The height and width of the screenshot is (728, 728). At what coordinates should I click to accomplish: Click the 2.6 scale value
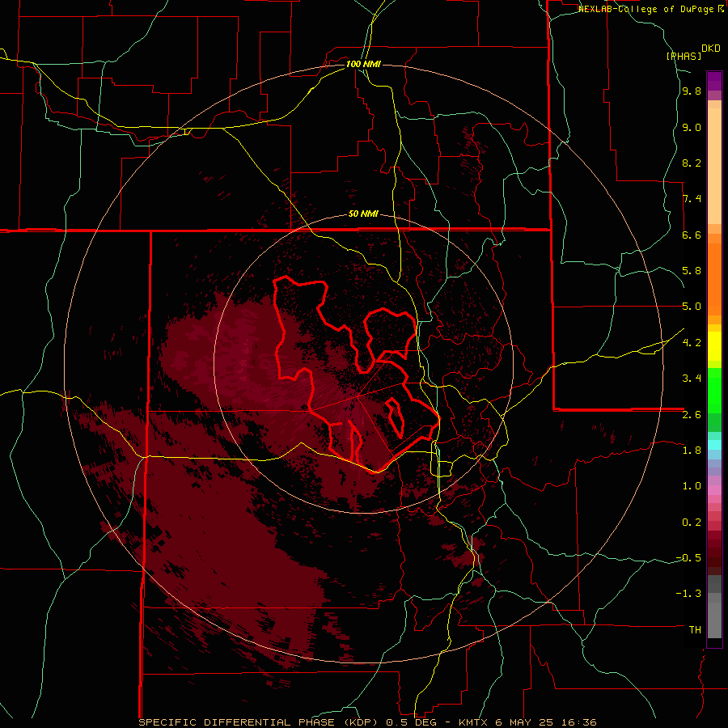point(692,415)
